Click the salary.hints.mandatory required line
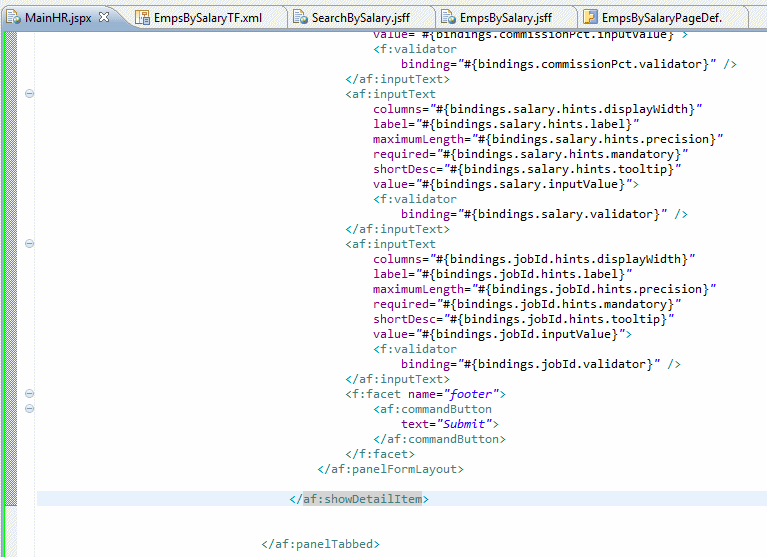767x557 pixels. click(530, 154)
